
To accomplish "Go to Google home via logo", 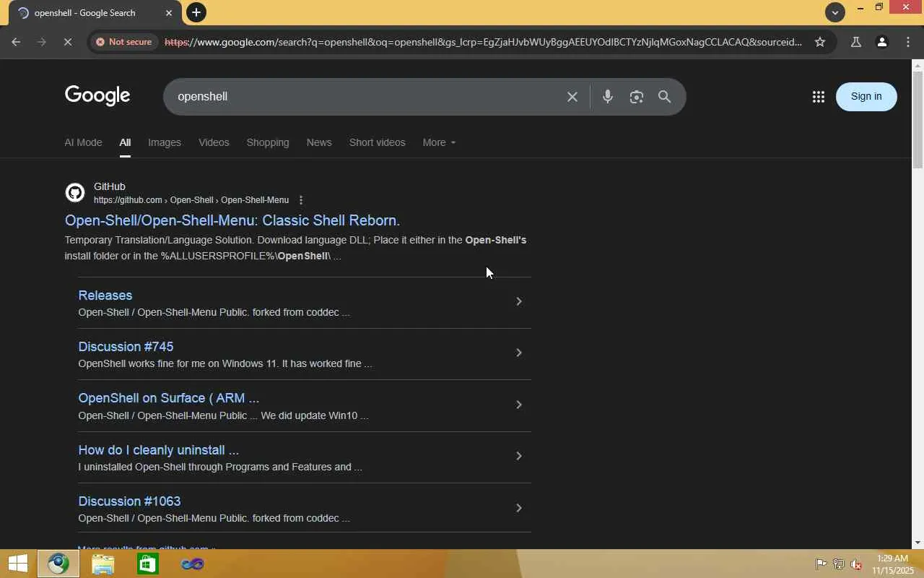I will coord(97,95).
